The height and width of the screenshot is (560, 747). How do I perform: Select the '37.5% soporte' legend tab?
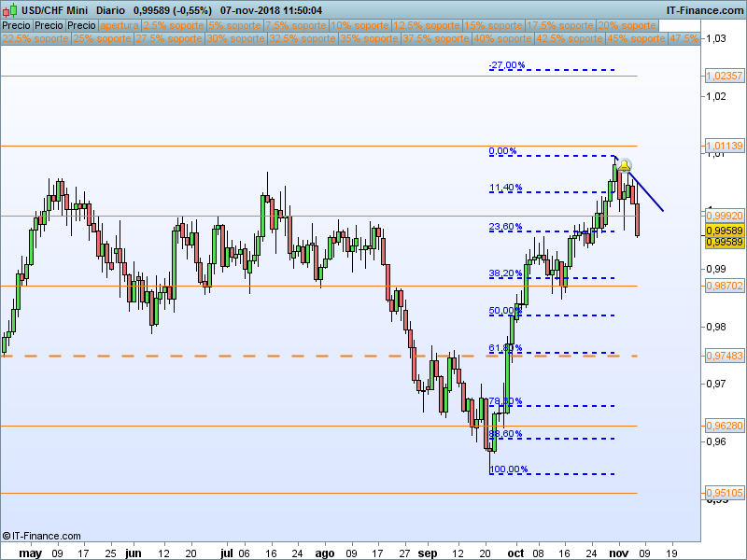point(436,38)
